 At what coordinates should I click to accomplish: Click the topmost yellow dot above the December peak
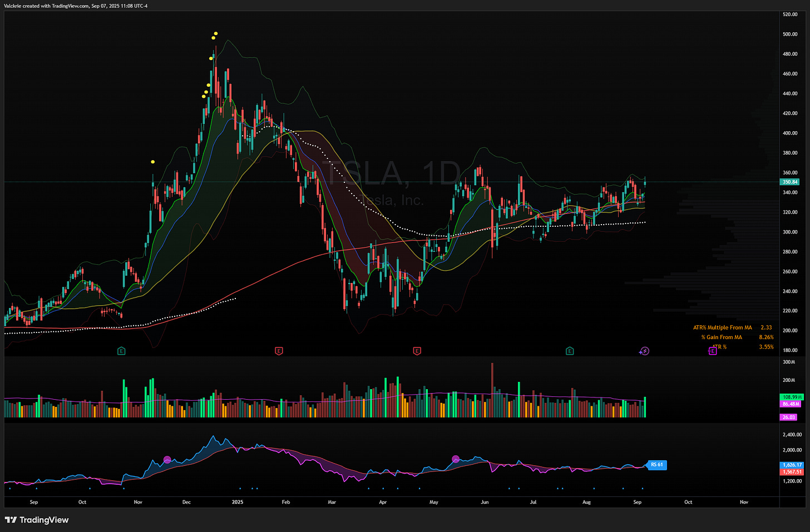[216, 33]
